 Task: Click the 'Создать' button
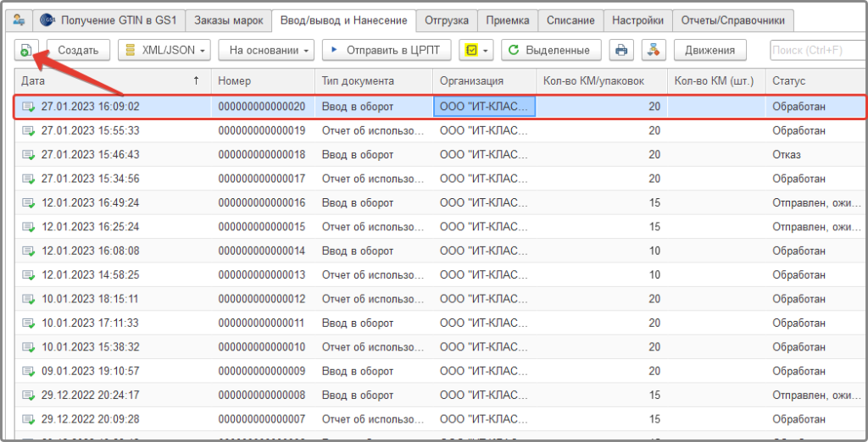[78, 50]
